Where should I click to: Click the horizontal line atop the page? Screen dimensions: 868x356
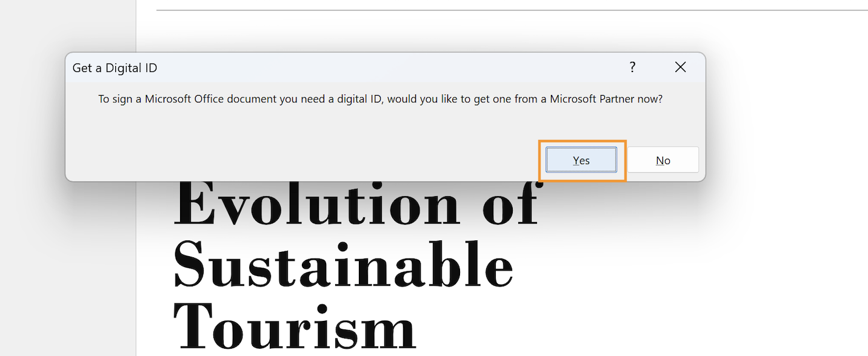(512, 10)
